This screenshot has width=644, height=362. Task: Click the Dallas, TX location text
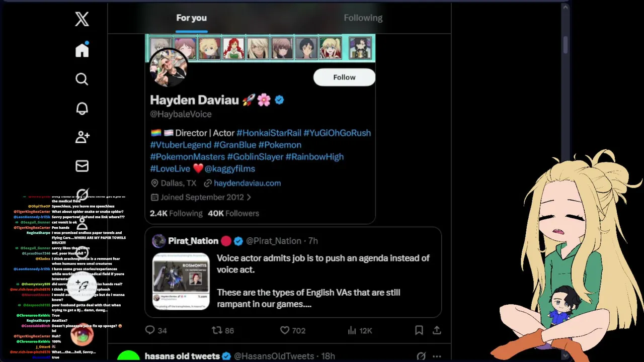coord(179,183)
